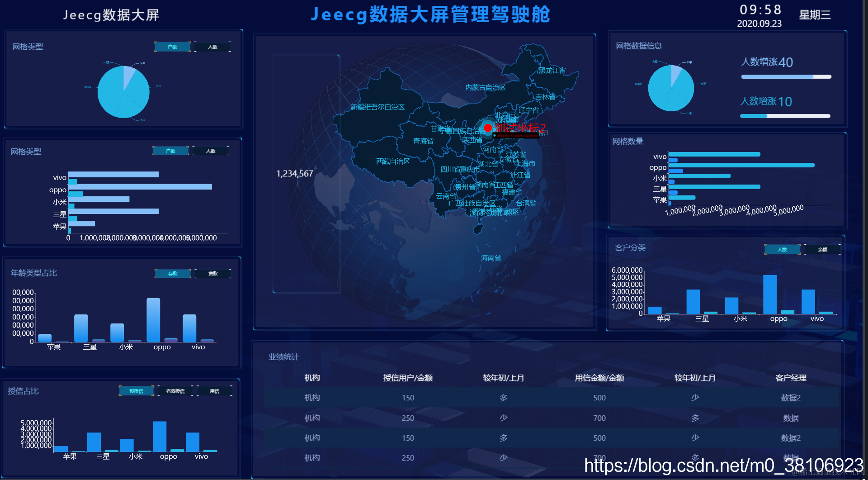This screenshot has height=480, width=868.
Task: Select 有效授信 tab in 授信占比 panel
Action: coord(175,391)
